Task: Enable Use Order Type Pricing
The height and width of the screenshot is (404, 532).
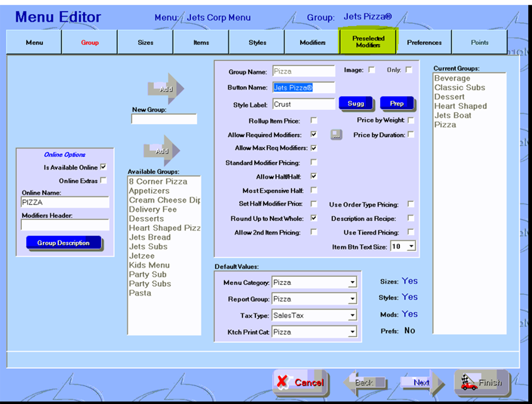Action: tap(411, 204)
